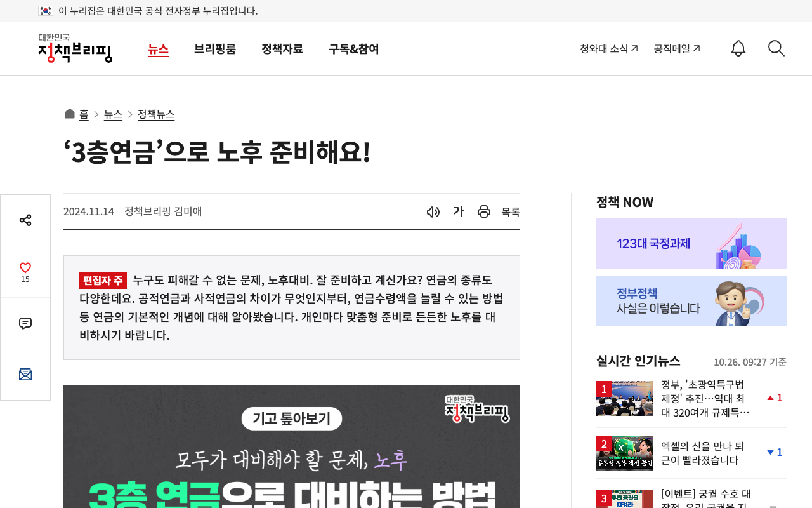This screenshot has height=508, width=812.
Task: Click the share icon in side panel
Action: 25,220
